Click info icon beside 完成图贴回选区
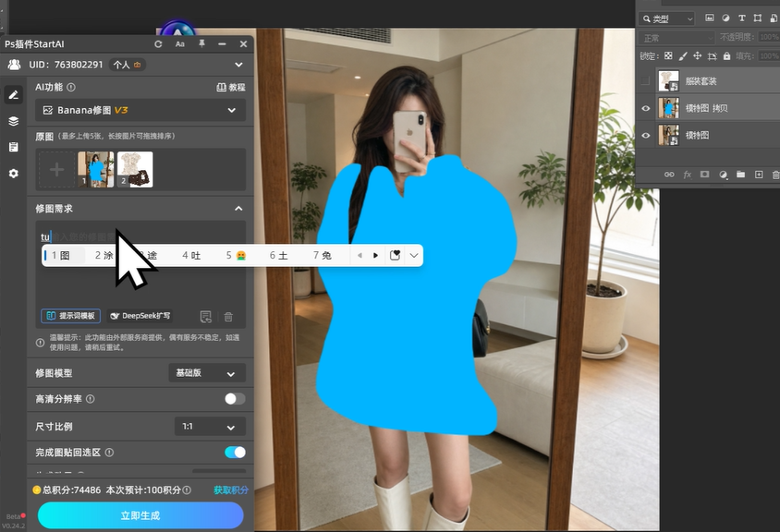Image resolution: width=780 pixels, height=532 pixels. pos(109,453)
